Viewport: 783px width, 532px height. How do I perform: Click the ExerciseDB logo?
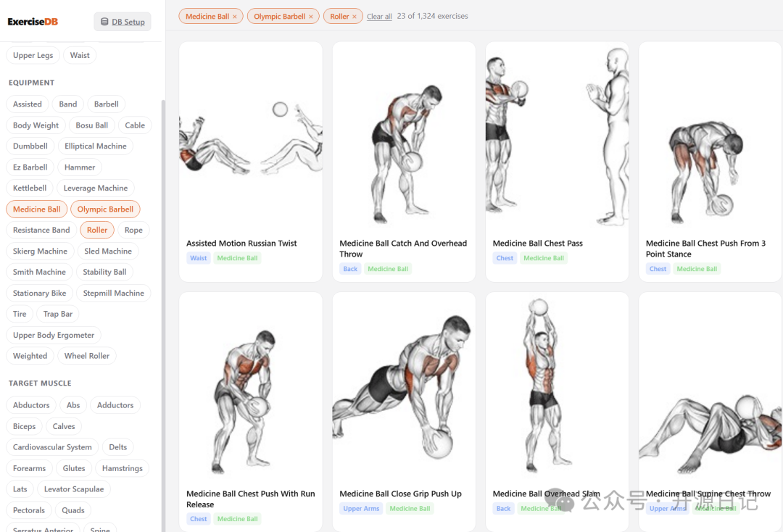33,22
